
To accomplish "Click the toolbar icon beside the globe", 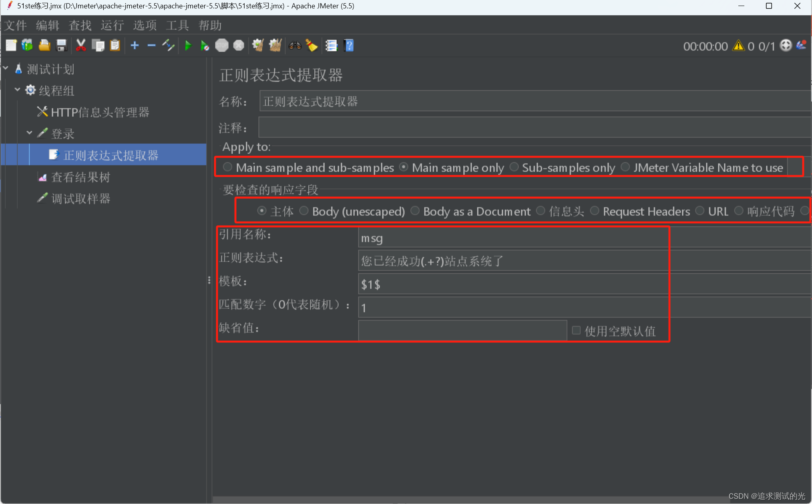I will (x=802, y=45).
